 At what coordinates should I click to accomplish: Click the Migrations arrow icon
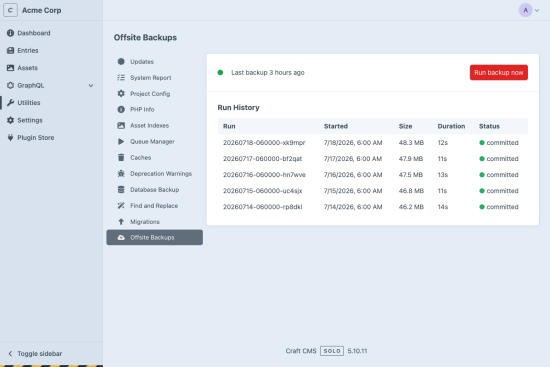tap(121, 222)
